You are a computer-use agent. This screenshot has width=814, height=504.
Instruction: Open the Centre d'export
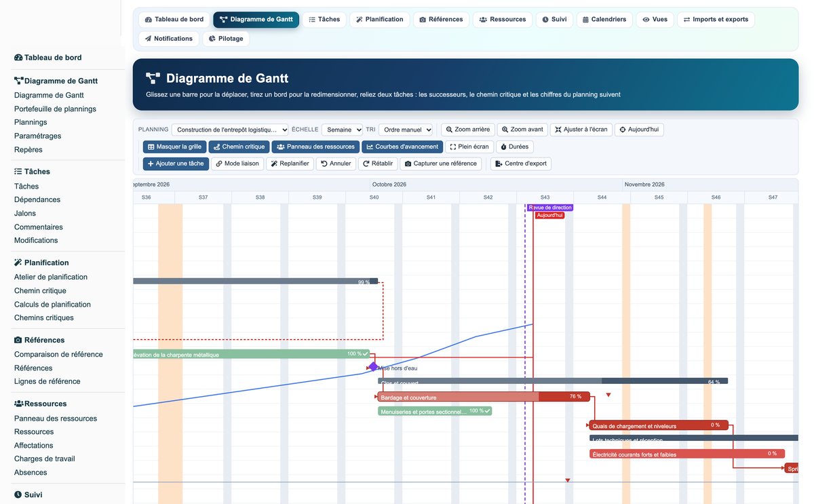[x=521, y=163]
